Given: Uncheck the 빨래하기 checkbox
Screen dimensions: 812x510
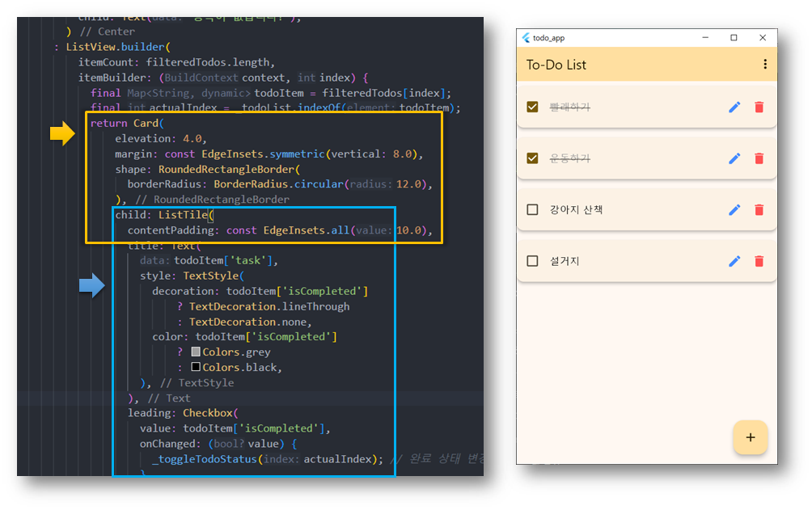Looking at the screenshot, I should (x=532, y=107).
